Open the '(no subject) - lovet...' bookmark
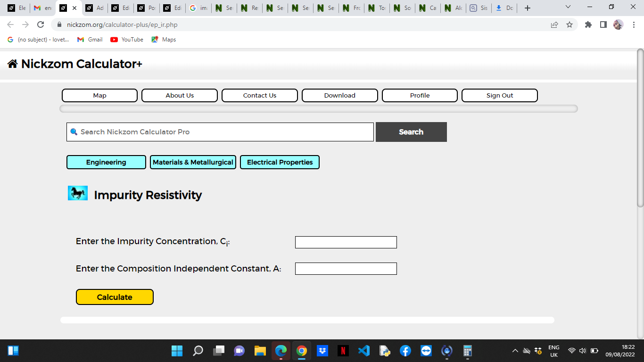 tap(38, 40)
